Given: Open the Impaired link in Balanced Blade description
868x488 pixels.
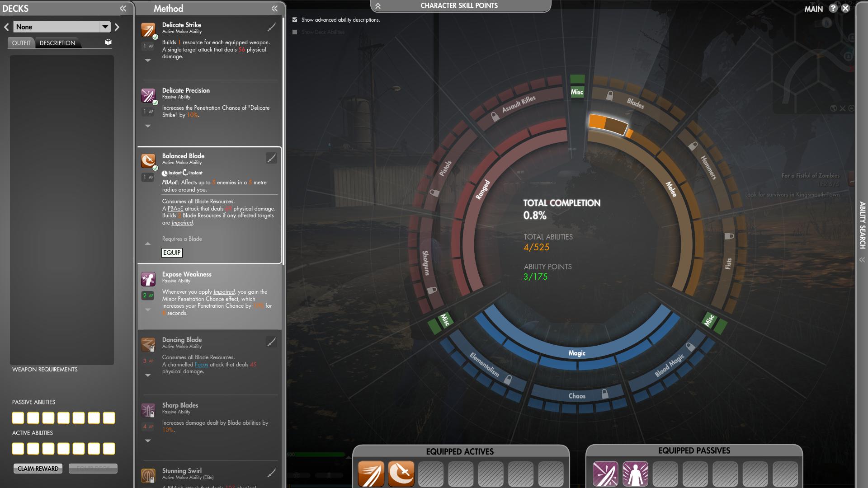Looking at the screenshot, I should click(182, 223).
